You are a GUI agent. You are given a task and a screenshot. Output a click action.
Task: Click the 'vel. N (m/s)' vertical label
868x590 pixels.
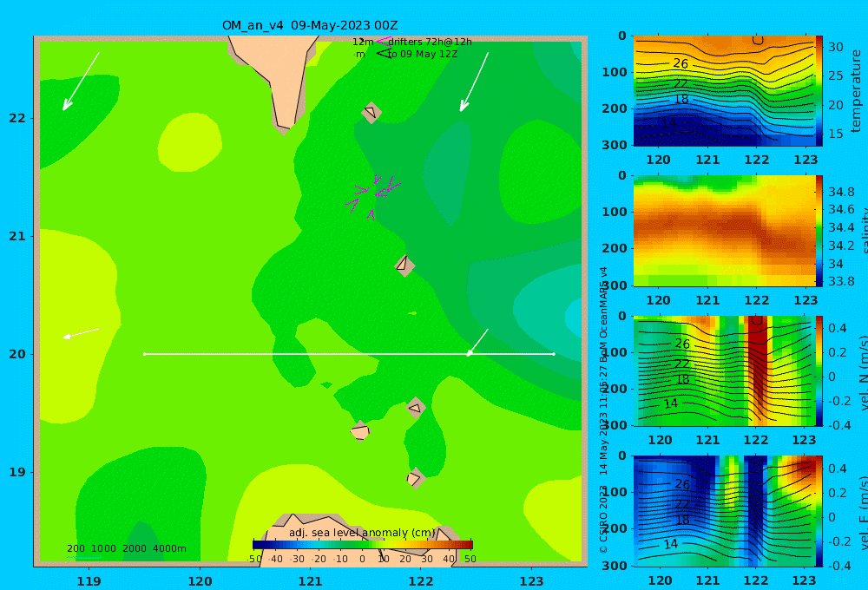point(864,372)
